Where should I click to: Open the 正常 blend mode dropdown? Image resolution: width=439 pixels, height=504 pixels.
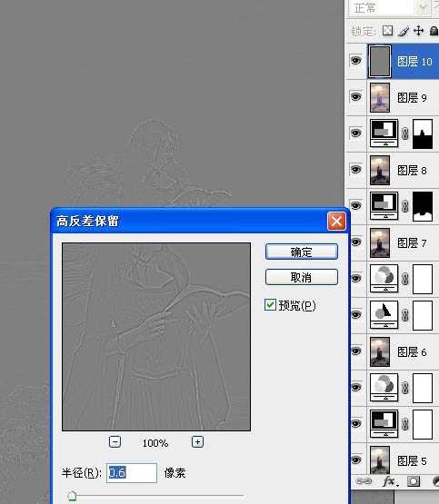(389, 7)
